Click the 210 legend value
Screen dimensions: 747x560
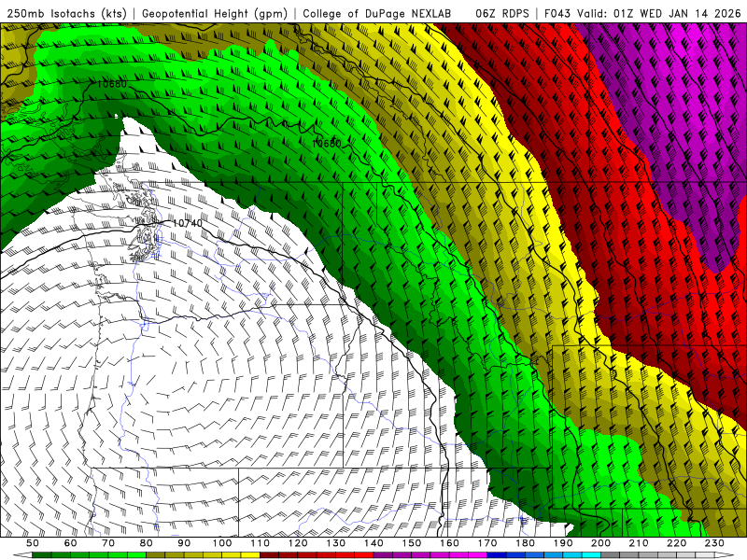pyautogui.click(x=639, y=543)
